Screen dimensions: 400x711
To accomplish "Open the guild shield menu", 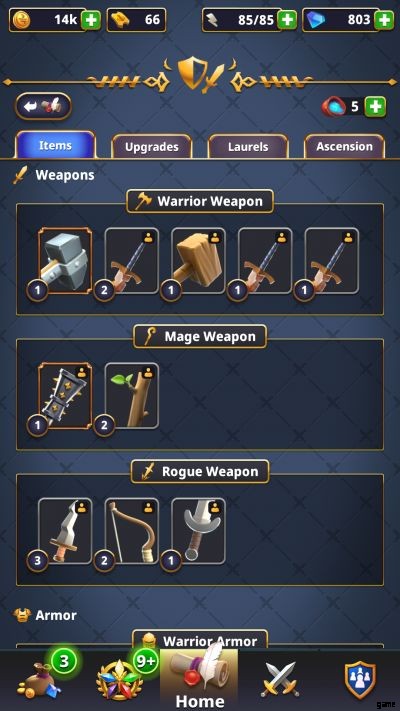I will pos(360,679).
